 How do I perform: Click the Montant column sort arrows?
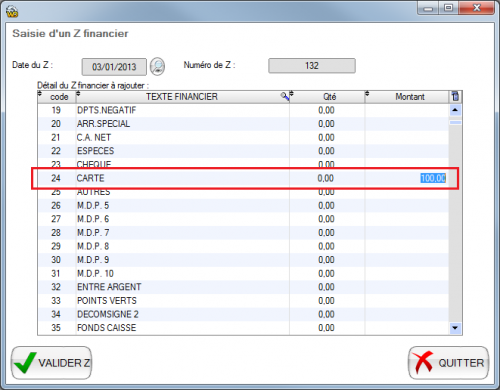367,94
